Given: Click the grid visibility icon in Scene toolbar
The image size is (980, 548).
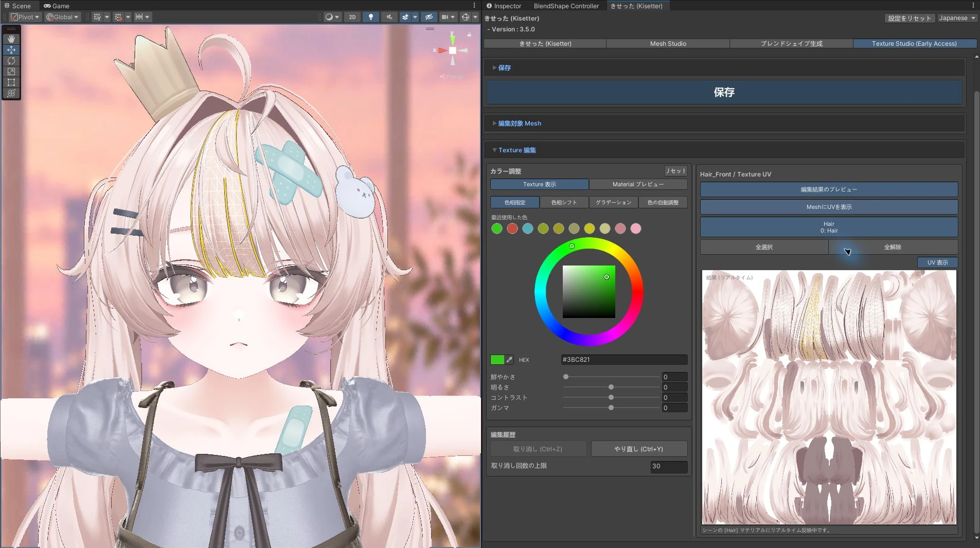Looking at the screenshot, I should pos(97,17).
